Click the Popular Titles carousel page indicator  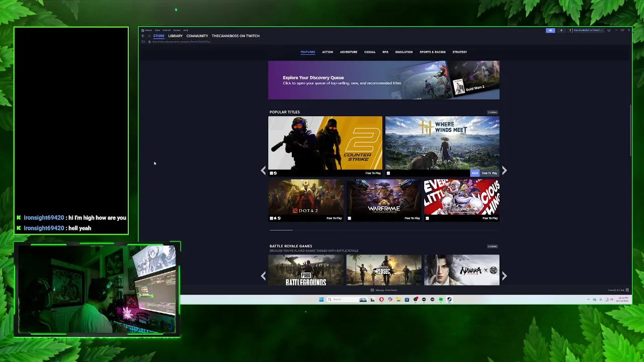(x=281, y=230)
